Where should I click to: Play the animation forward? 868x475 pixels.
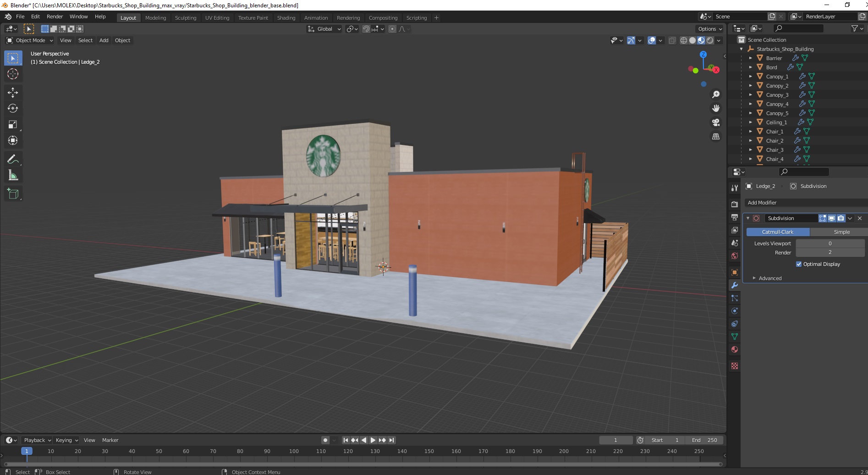pyautogui.click(x=373, y=440)
